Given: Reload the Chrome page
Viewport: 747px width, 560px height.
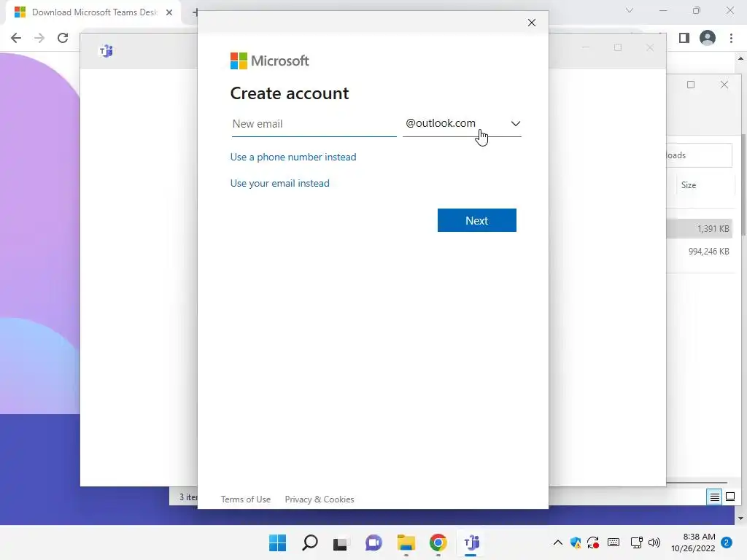Looking at the screenshot, I should click(x=63, y=38).
